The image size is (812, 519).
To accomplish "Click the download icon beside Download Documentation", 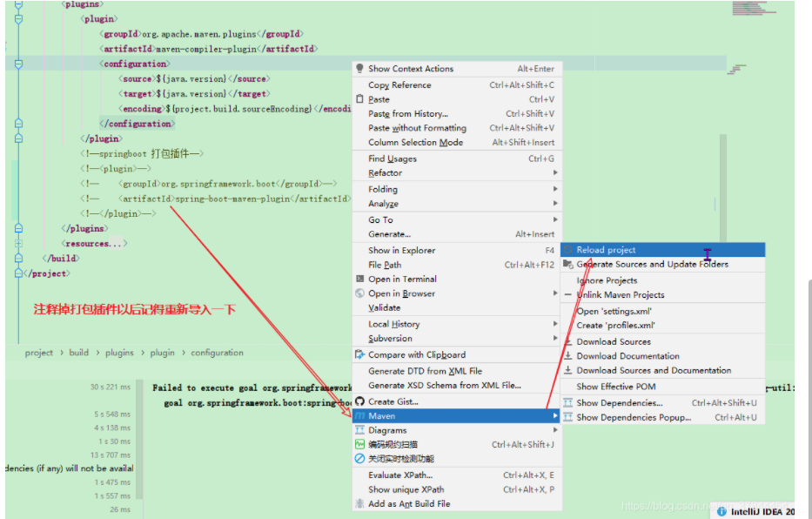I will coord(568,356).
